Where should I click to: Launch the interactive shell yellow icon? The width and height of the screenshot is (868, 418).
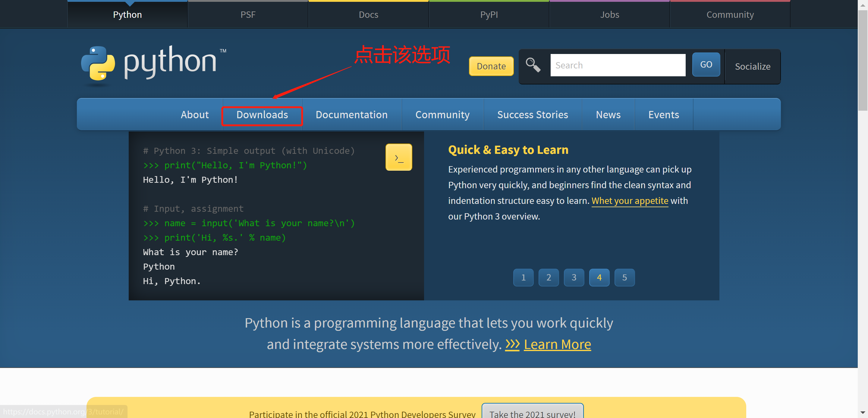tap(399, 157)
